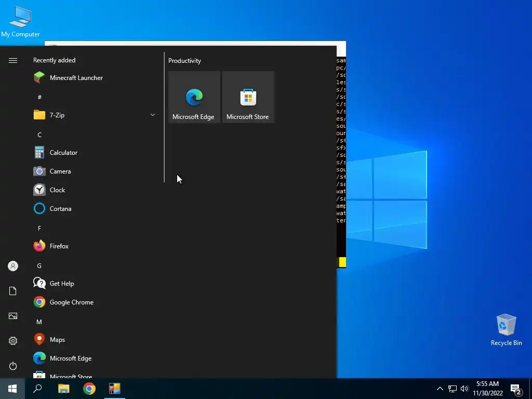Click the Windows Start button
The height and width of the screenshot is (399, 532).
coord(12,389)
